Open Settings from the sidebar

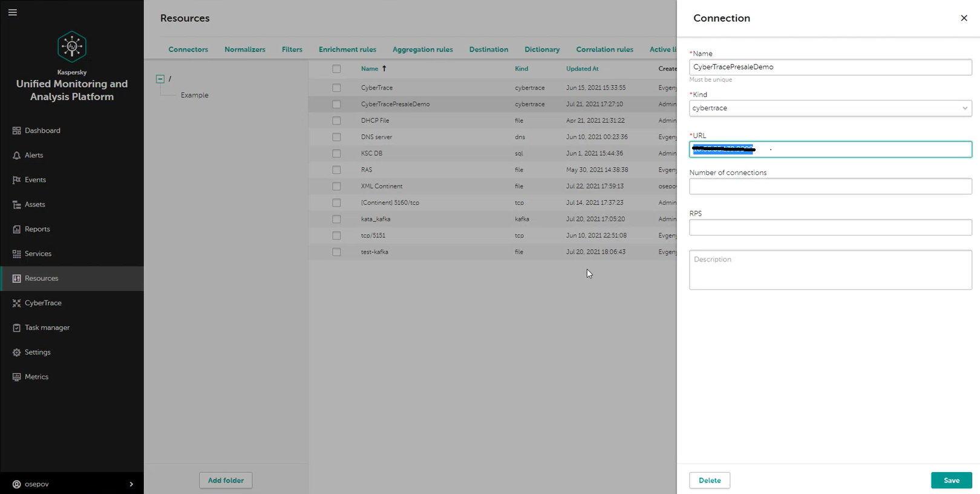click(x=72, y=352)
